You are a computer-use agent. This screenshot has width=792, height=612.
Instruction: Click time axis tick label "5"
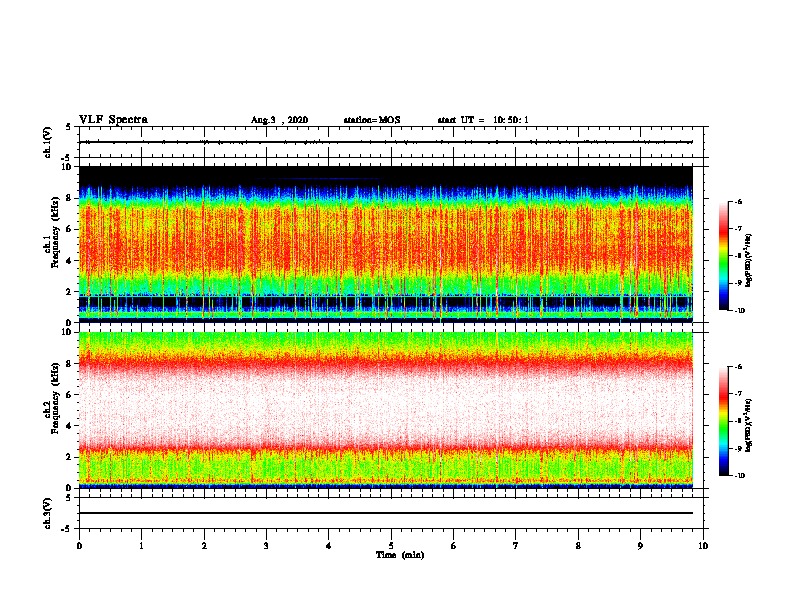391,546
